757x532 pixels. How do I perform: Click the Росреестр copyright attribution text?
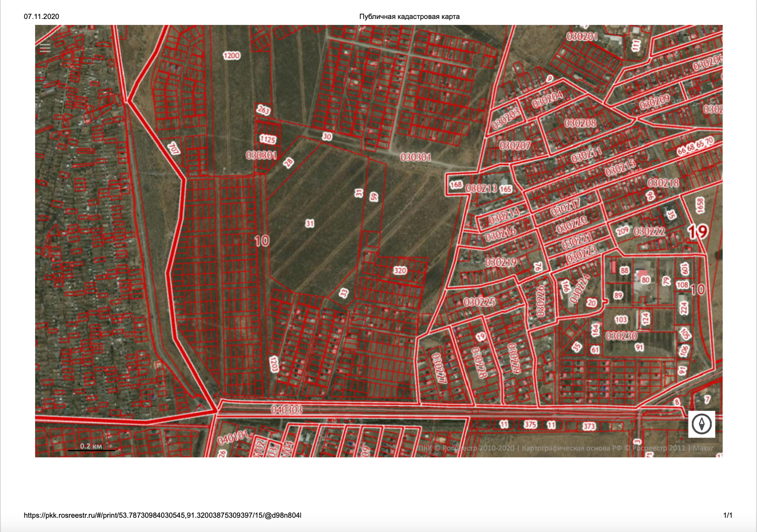pos(565,448)
